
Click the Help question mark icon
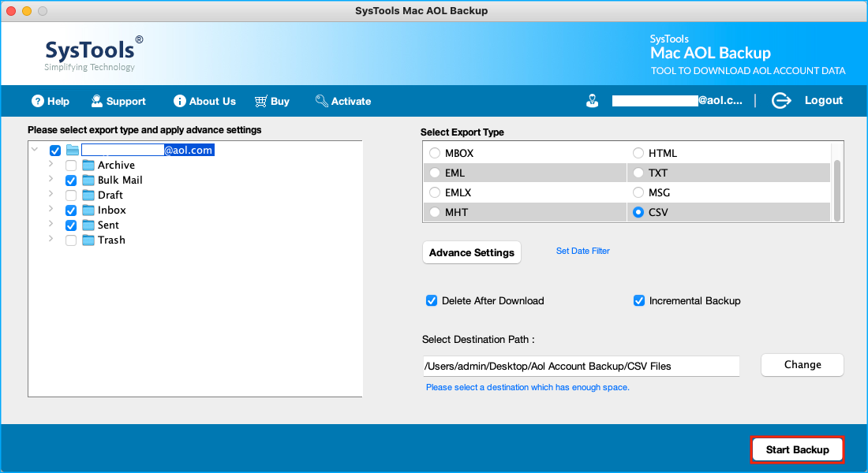pyautogui.click(x=38, y=101)
